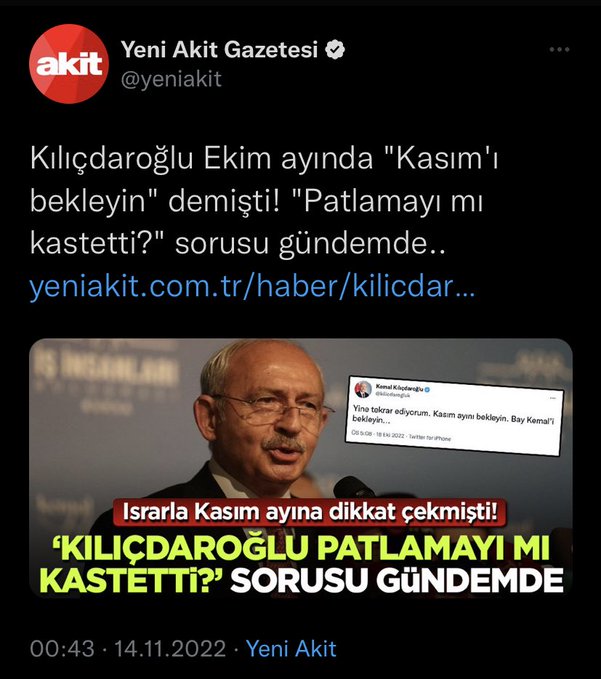Click the embedded tweet's three-dot icon
Screen dimensions: 601x679
(x=552, y=397)
